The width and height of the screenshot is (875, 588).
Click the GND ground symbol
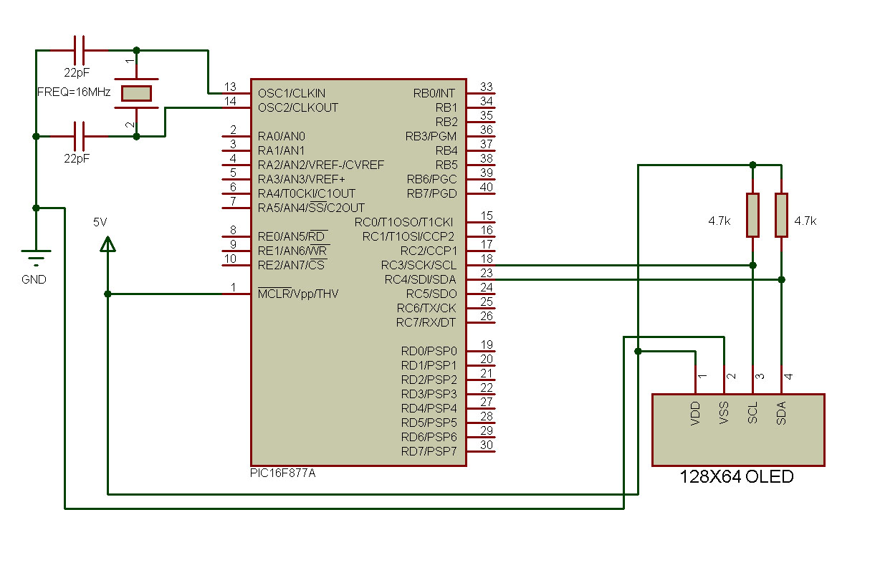[36, 256]
